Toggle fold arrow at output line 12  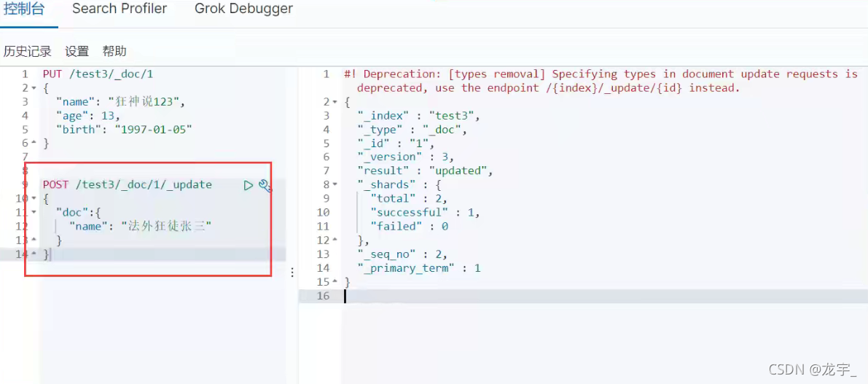(335, 240)
